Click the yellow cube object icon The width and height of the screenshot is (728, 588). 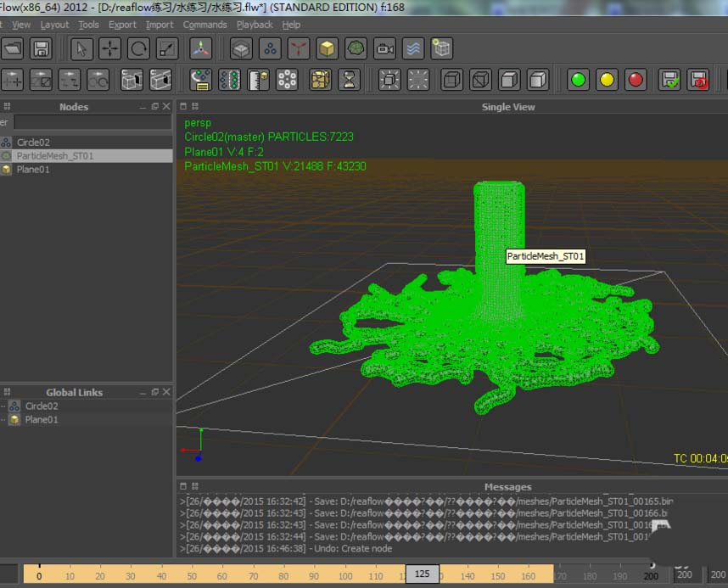(328, 48)
